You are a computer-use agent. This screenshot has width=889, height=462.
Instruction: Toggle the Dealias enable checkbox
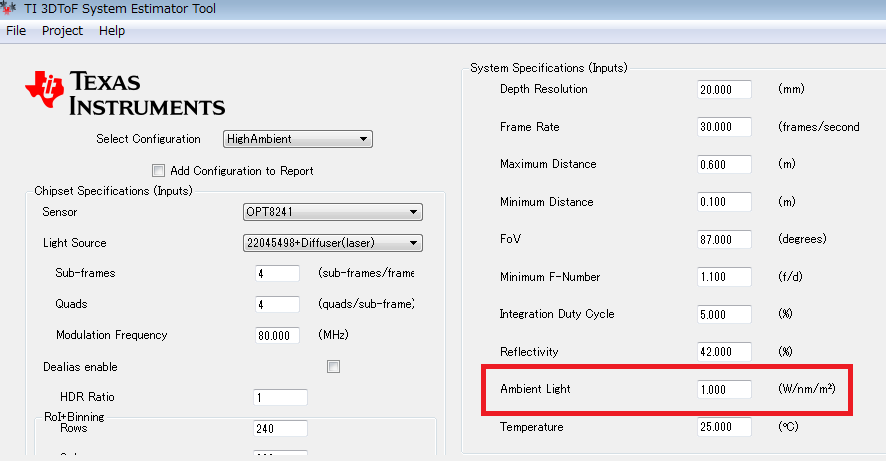coord(333,367)
